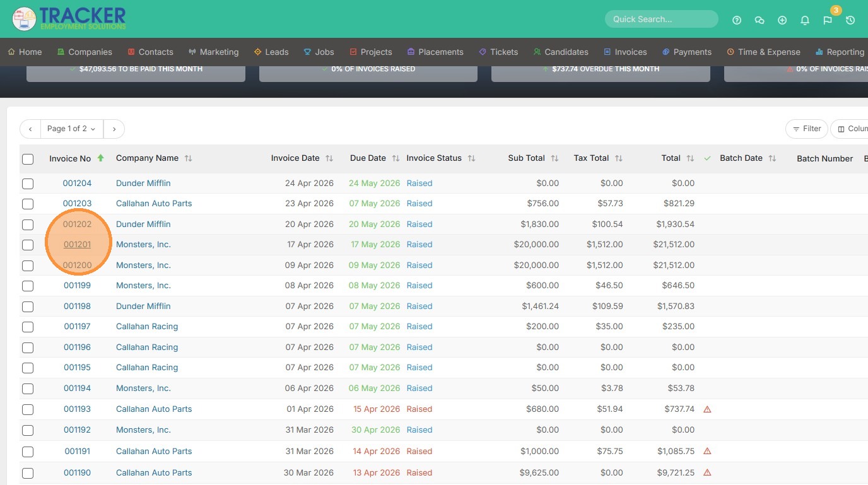This screenshot has height=485, width=868.
Task: Open the recent history clock icon
Action: coord(850,20)
